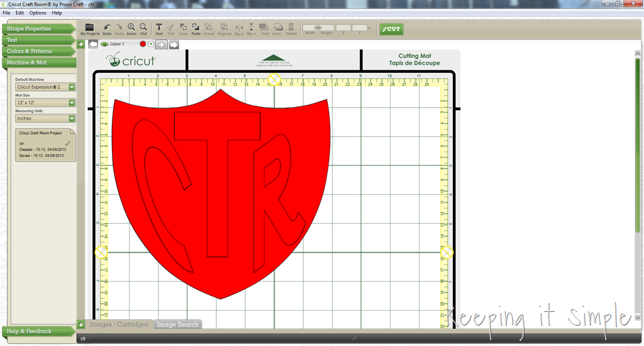The width and height of the screenshot is (644, 346).
Task: Open the File menu
Action: (6, 13)
